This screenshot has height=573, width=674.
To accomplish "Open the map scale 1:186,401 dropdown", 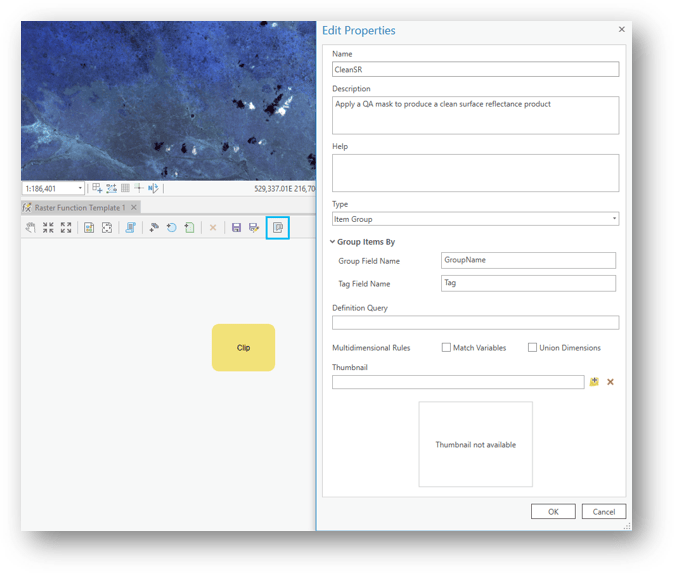I will (x=80, y=188).
